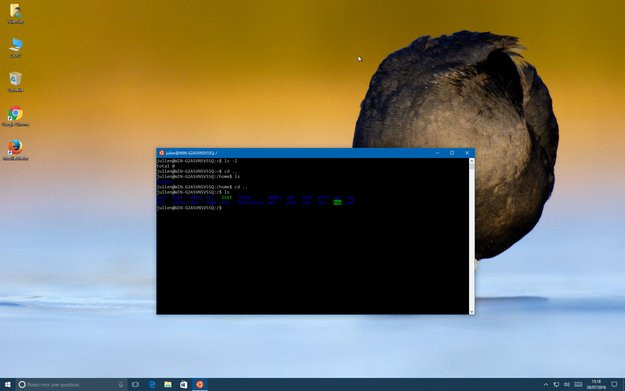The height and width of the screenshot is (391, 625).
Task: Click the green 'init' entry in ls output
Action: [226, 198]
